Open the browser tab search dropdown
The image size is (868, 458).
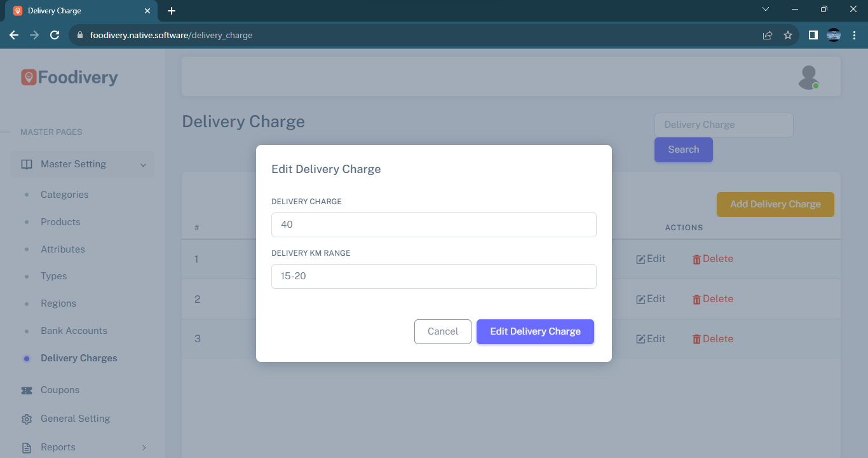point(766,10)
